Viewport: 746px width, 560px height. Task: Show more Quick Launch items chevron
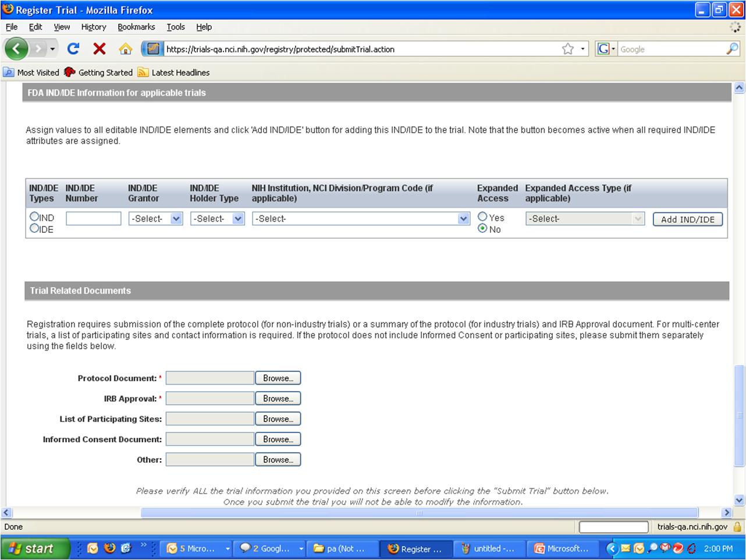(143, 545)
